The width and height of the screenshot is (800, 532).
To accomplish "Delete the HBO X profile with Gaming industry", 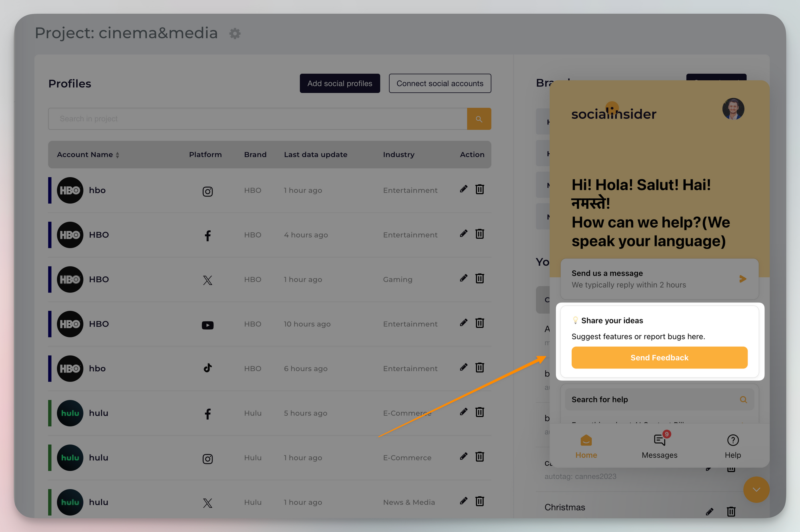I will (480, 278).
